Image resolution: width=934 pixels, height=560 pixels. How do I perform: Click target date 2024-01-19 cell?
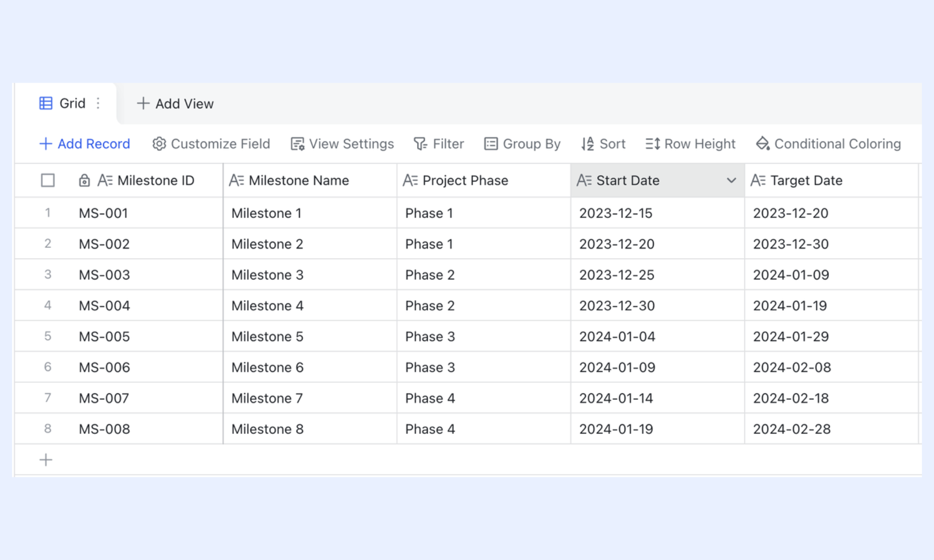point(831,305)
